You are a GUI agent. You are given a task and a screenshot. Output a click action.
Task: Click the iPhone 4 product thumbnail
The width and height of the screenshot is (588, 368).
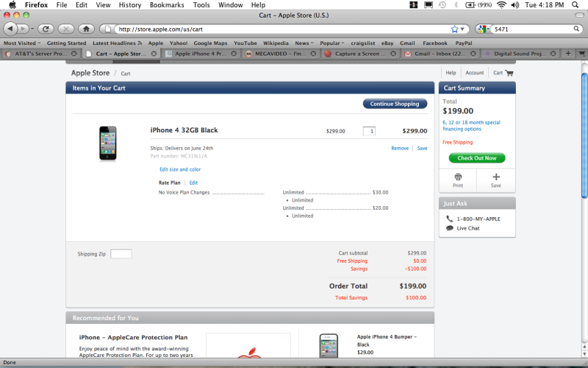pos(108,144)
